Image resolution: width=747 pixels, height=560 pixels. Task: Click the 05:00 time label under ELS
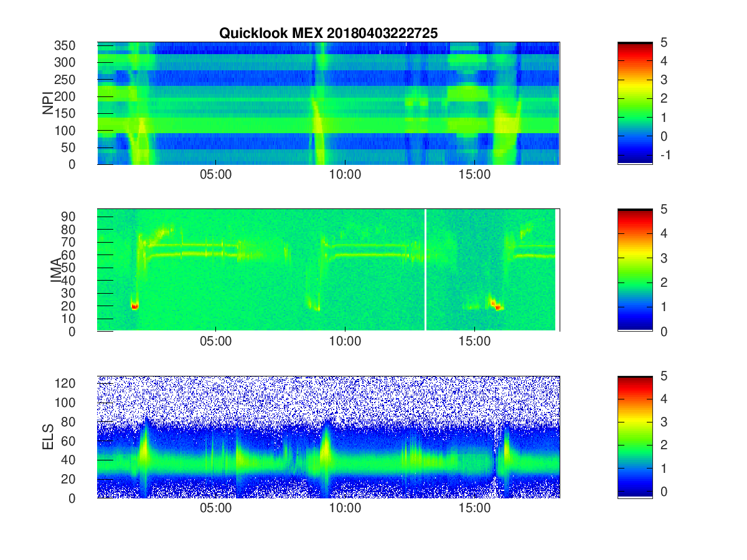click(x=215, y=508)
